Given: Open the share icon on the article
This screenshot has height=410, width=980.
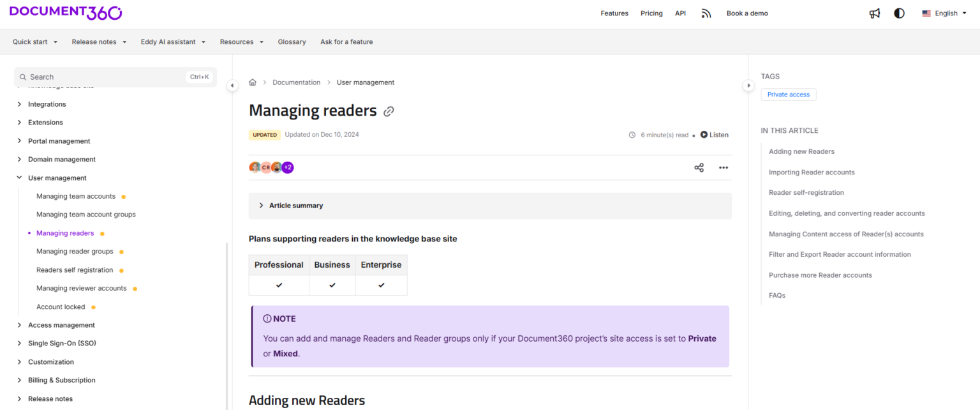Looking at the screenshot, I should click(699, 167).
